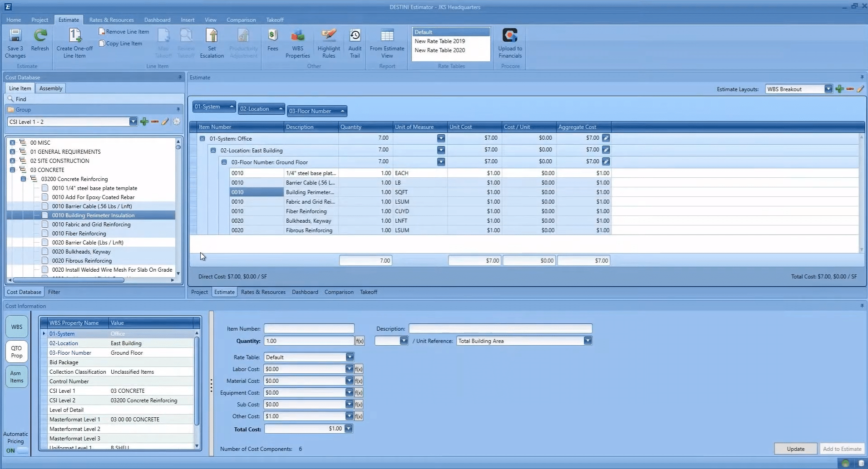
Task: Check the box for 0020 Bulkheads, Keyway
Action: tap(45, 252)
